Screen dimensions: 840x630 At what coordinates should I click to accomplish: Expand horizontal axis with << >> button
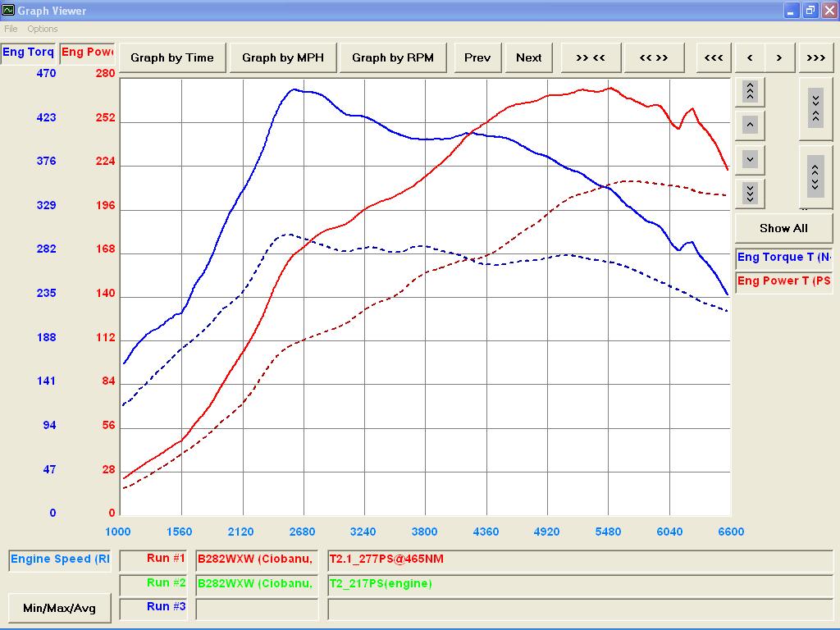point(654,58)
